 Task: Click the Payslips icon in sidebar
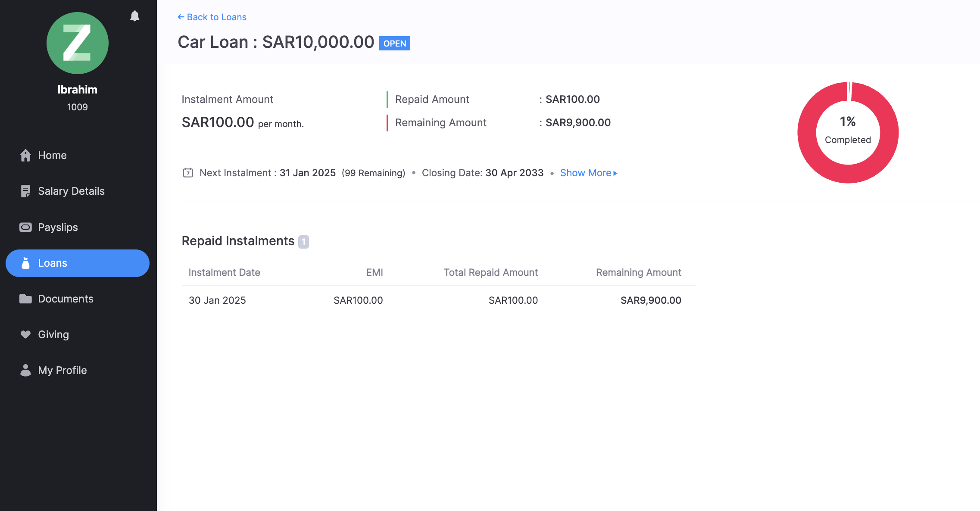click(x=25, y=227)
